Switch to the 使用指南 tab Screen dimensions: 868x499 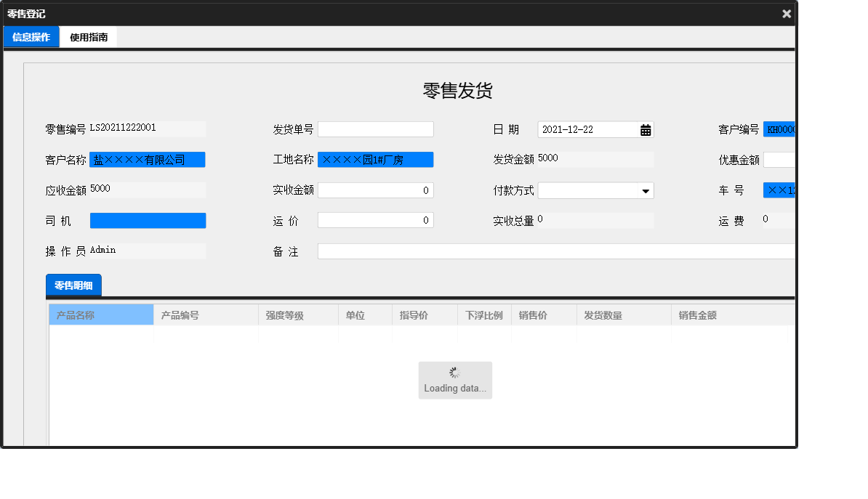point(88,36)
